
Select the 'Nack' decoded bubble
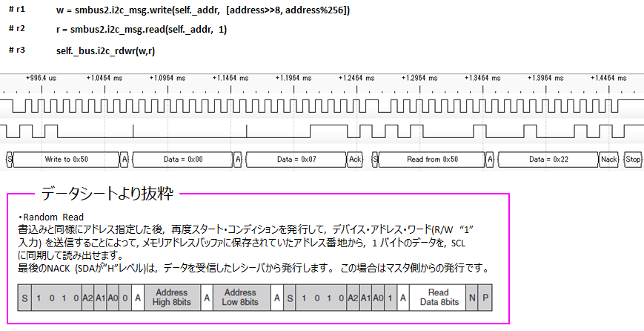point(608,160)
